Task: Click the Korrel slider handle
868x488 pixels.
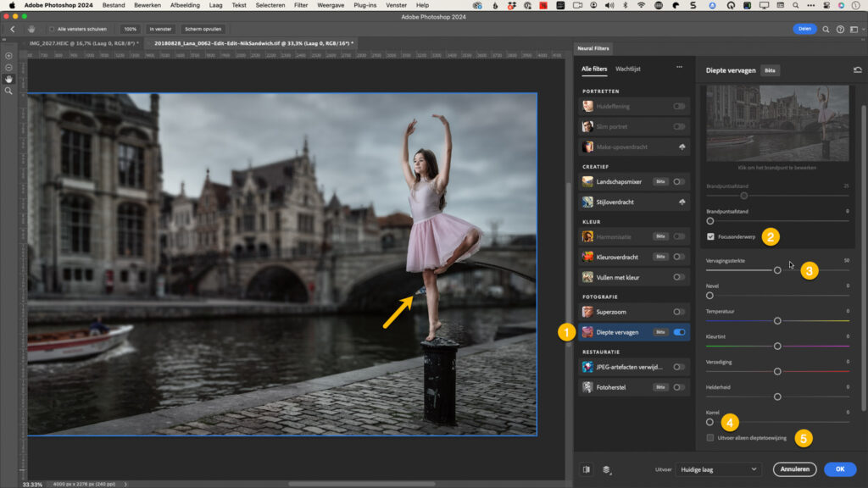Action: point(709,422)
